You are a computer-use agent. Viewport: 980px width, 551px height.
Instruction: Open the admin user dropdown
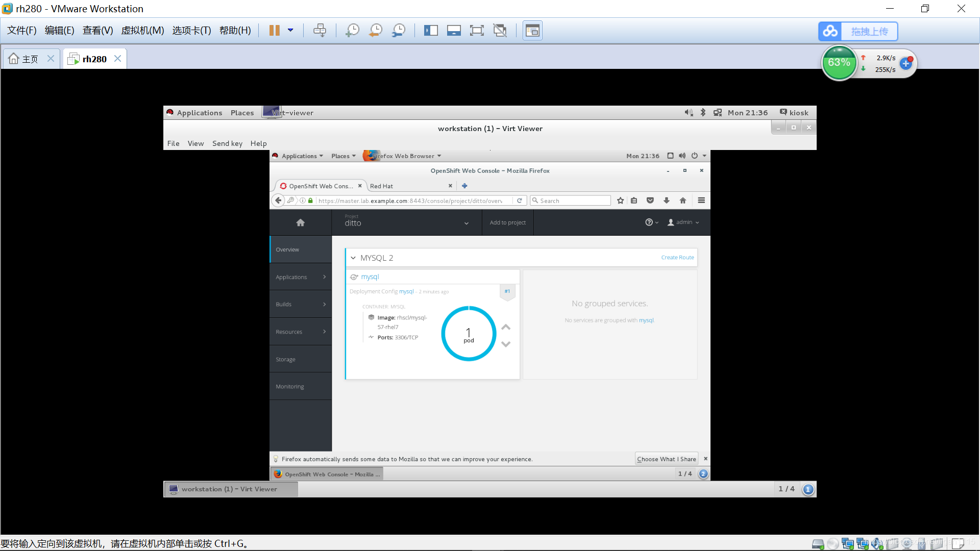point(683,222)
